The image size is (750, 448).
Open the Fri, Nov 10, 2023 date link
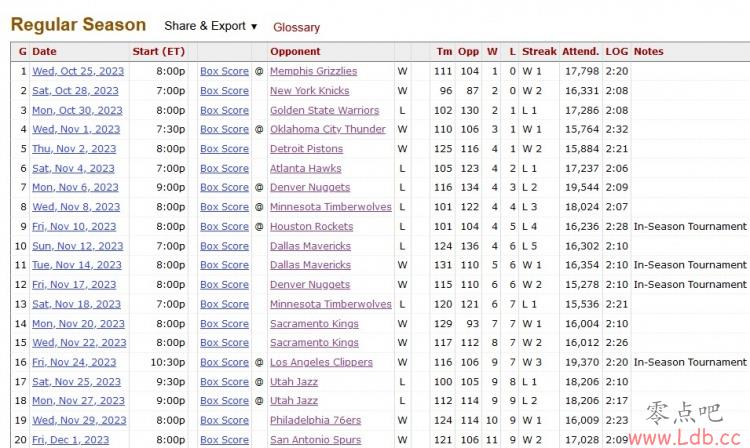[74, 227]
